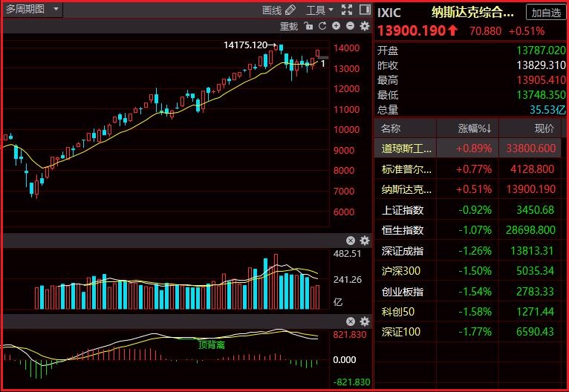
Task: Click the current price 13900.190
Action: pyautogui.click(x=412, y=31)
